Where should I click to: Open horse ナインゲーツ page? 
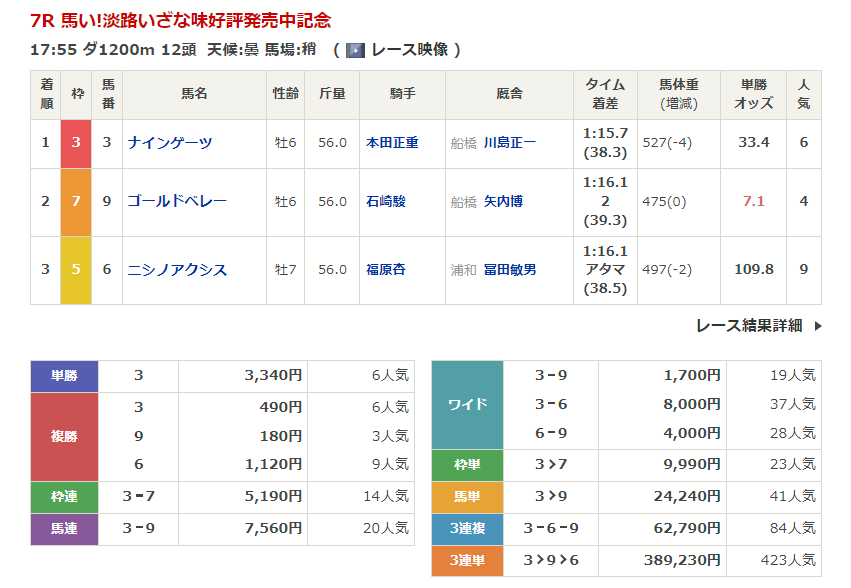pyautogui.click(x=170, y=143)
